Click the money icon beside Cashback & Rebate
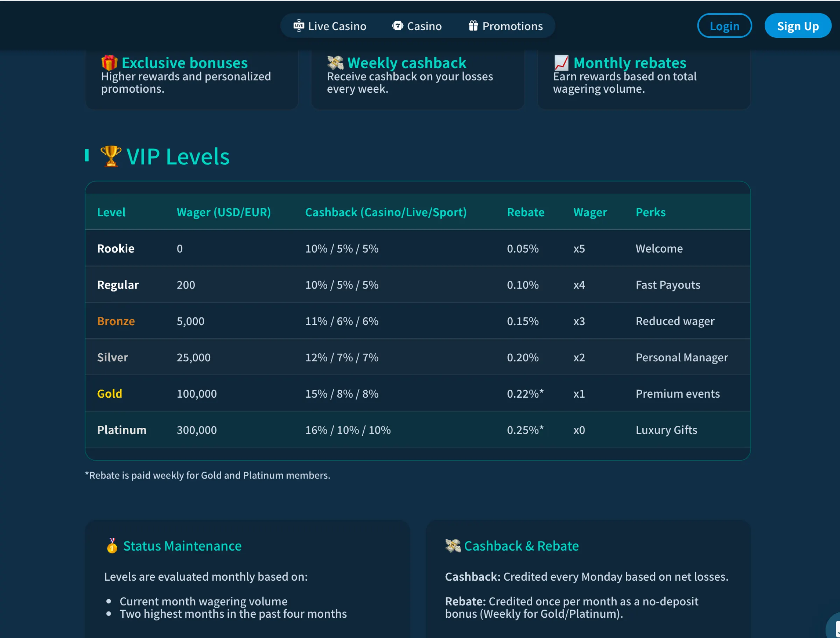The image size is (840, 638). [x=453, y=546]
